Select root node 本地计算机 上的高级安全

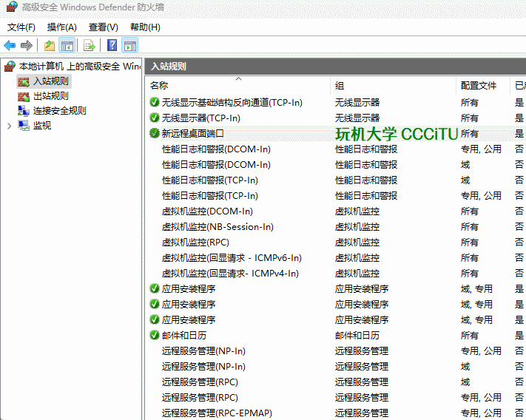78,67
